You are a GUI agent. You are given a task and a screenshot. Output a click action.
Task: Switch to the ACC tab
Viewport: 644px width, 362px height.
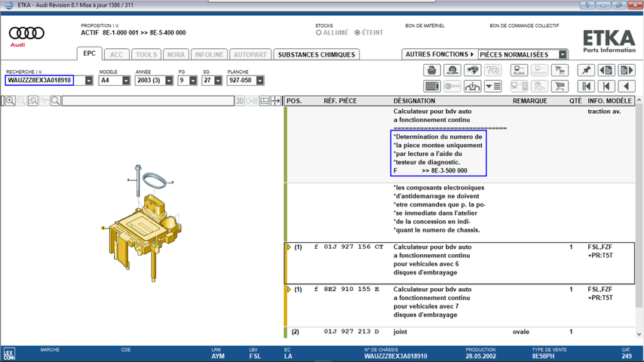coord(116,54)
